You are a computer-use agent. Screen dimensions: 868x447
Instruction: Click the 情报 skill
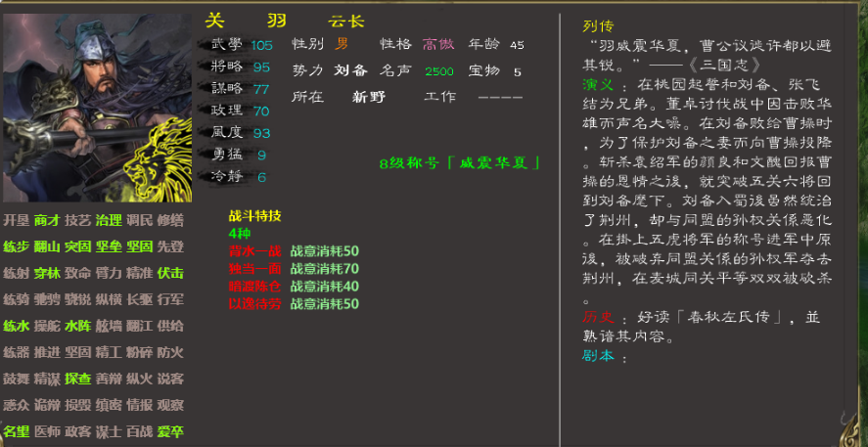(140, 406)
